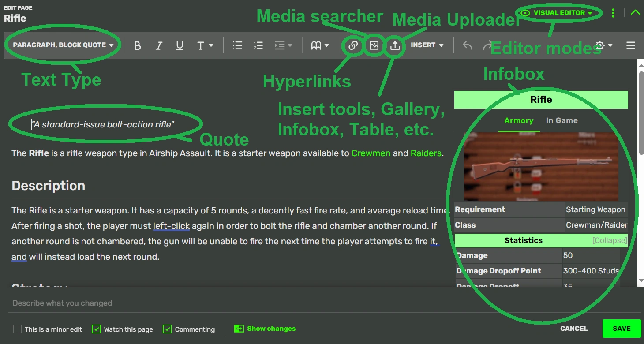Click the media upload icon
The width and height of the screenshot is (644, 344).
point(395,45)
